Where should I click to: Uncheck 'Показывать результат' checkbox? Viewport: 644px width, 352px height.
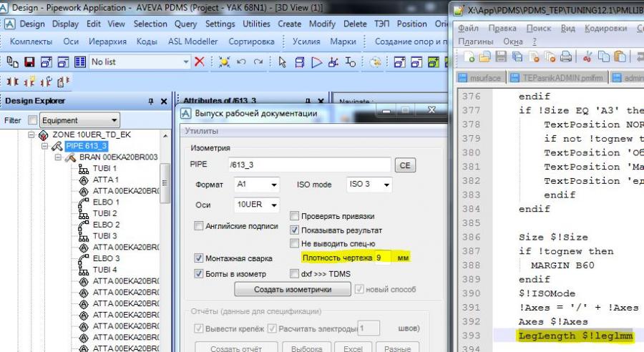(x=294, y=230)
